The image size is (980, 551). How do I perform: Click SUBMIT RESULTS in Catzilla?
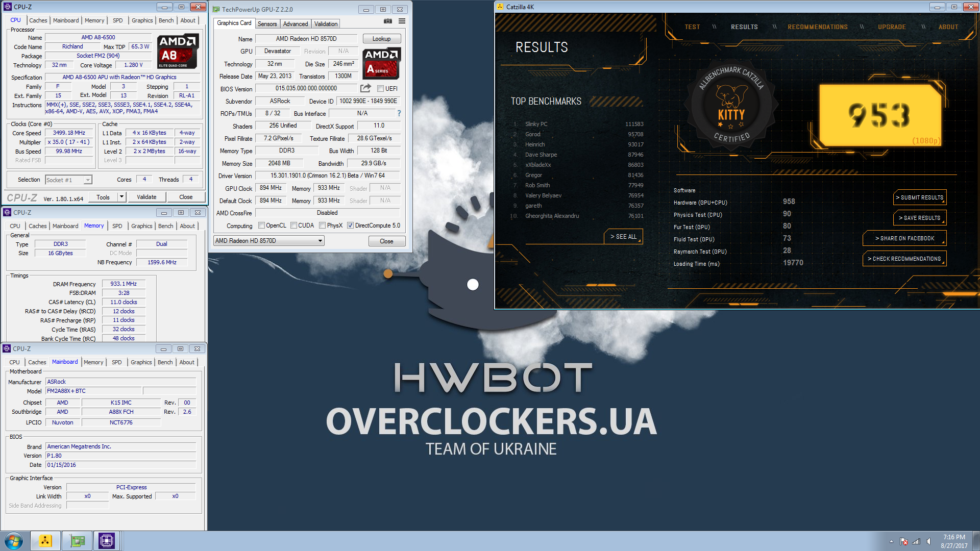[919, 197]
